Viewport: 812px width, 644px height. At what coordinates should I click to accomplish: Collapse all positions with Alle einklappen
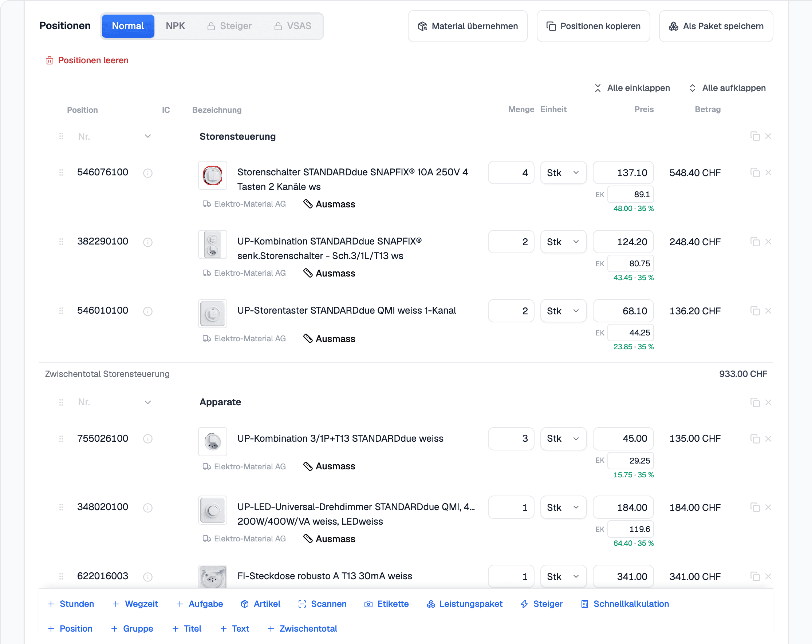point(632,88)
